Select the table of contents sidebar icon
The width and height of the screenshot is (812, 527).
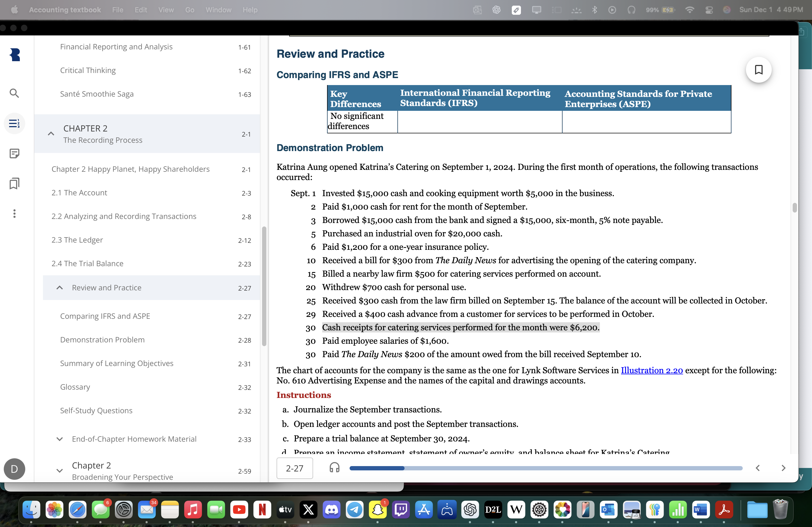14,123
